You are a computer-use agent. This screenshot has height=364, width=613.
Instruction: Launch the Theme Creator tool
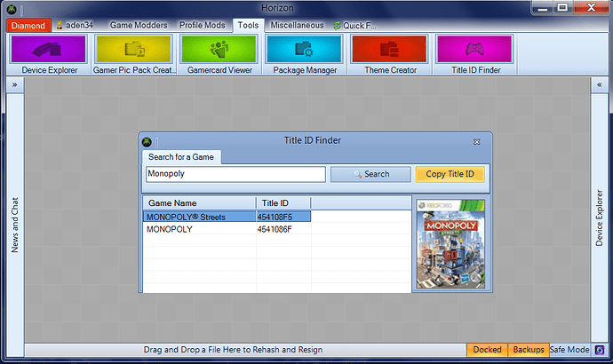388,54
